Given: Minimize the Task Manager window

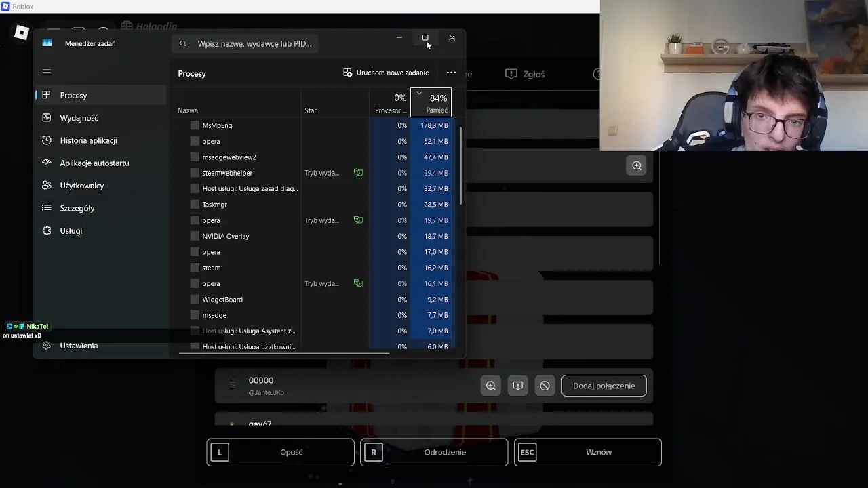Looking at the screenshot, I should tap(399, 38).
